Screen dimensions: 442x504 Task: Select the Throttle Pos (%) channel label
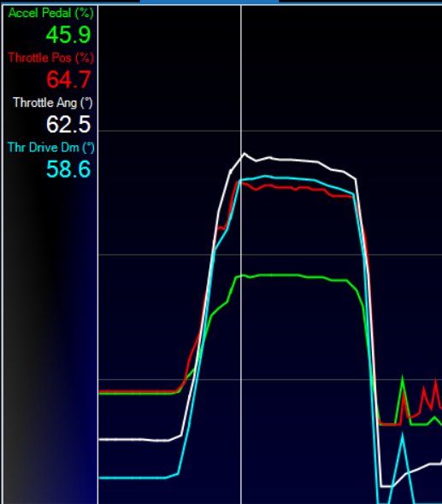click(51, 58)
